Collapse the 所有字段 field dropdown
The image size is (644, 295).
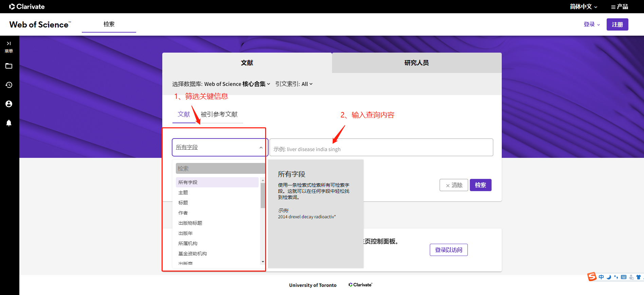[x=220, y=147]
